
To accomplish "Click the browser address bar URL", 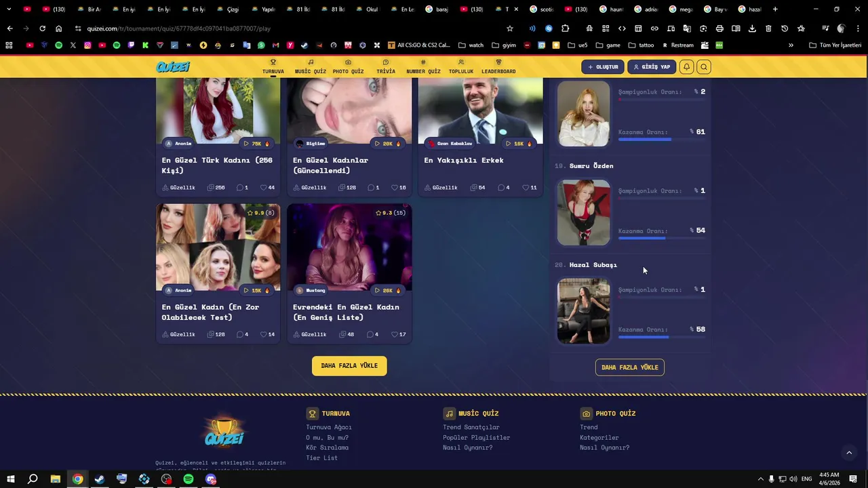I will click(x=179, y=28).
